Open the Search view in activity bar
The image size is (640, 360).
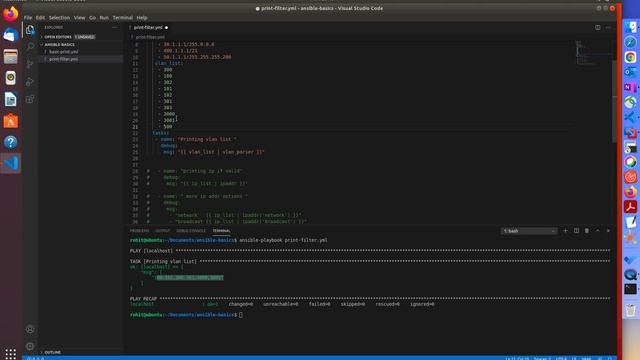(30, 47)
